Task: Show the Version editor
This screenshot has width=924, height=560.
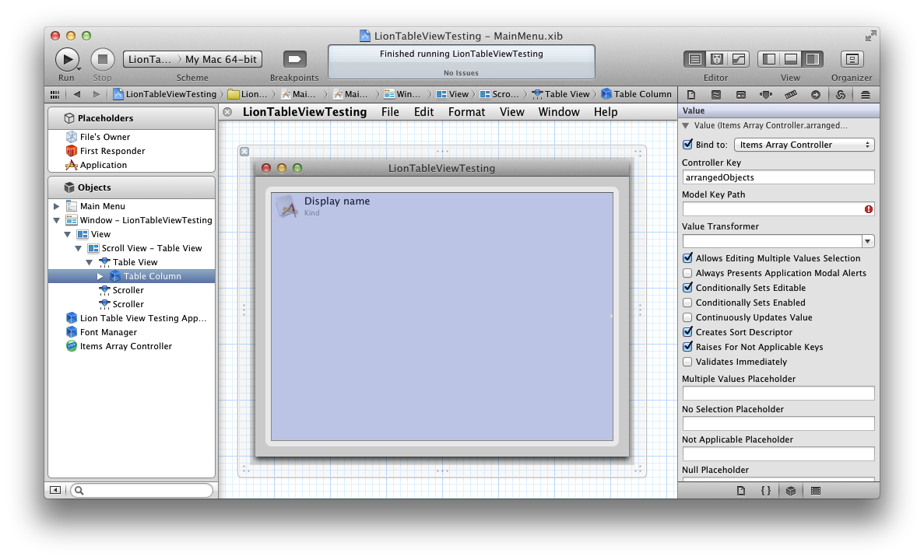Action: pos(739,59)
